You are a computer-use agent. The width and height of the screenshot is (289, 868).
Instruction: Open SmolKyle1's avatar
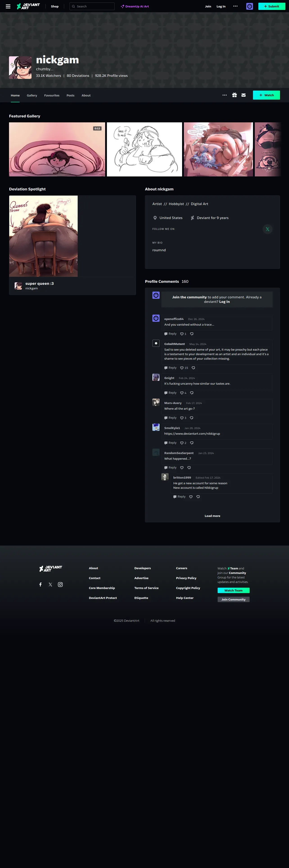coord(156,427)
